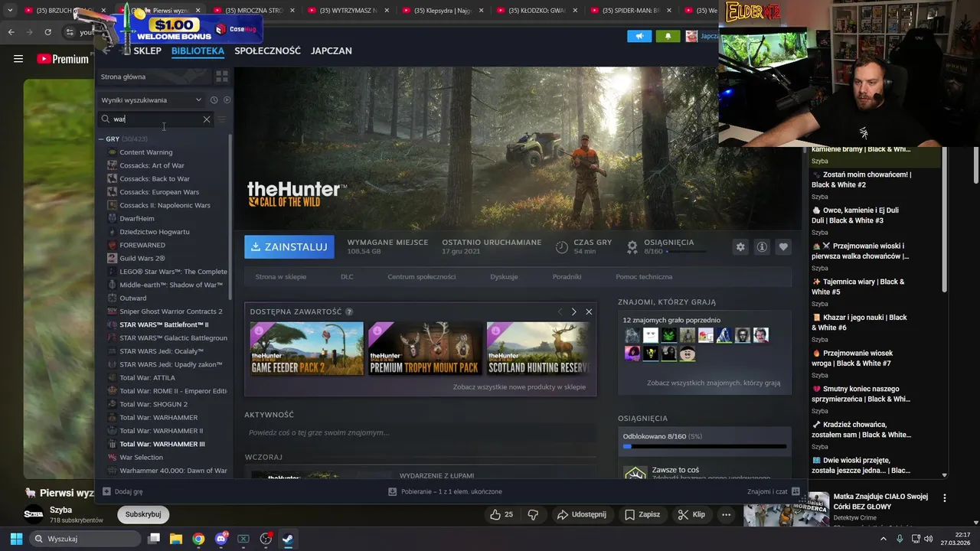This screenshot has width=980, height=551.
Task: Select Total War: WARHAMMER III
Action: 162,445
